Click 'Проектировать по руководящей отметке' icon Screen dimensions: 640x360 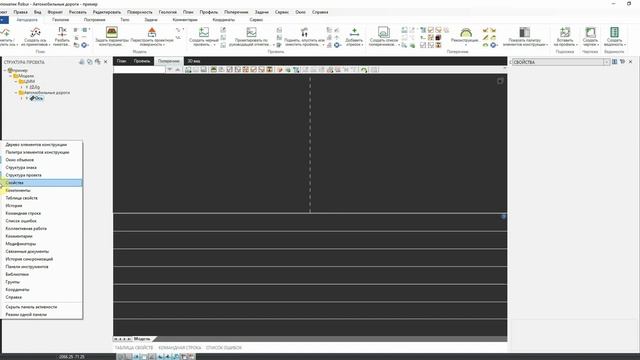(x=251, y=32)
